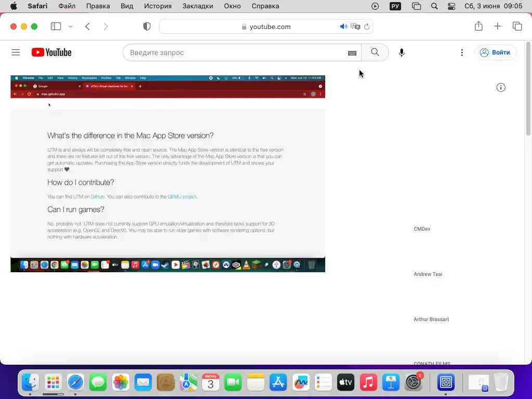Open the Arthur Brassart channel name
This screenshot has width=532, height=399.
pyautogui.click(x=431, y=320)
